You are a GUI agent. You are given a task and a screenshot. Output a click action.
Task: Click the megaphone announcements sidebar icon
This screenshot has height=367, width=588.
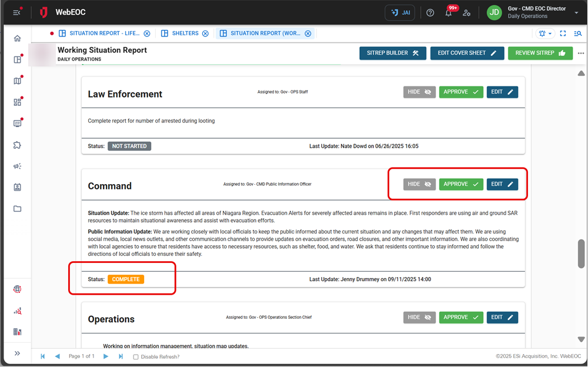[x=17, y=166]
